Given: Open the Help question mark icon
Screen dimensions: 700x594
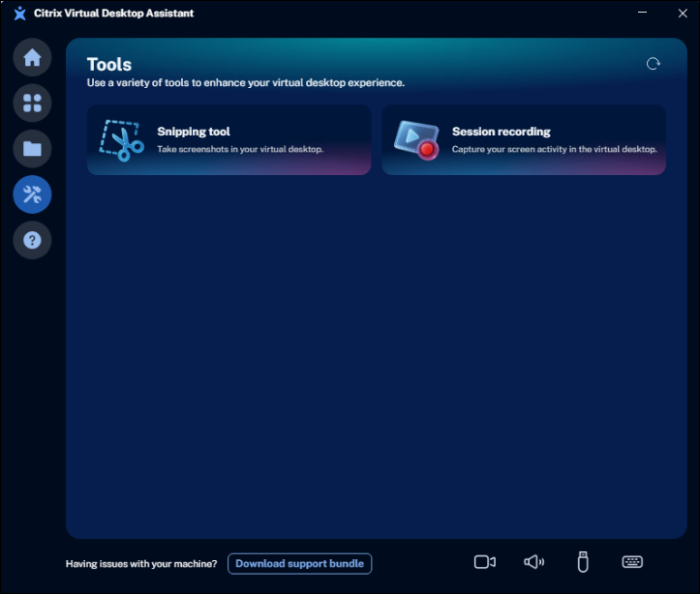Looking at the screenshot, I should coord(32,240).
